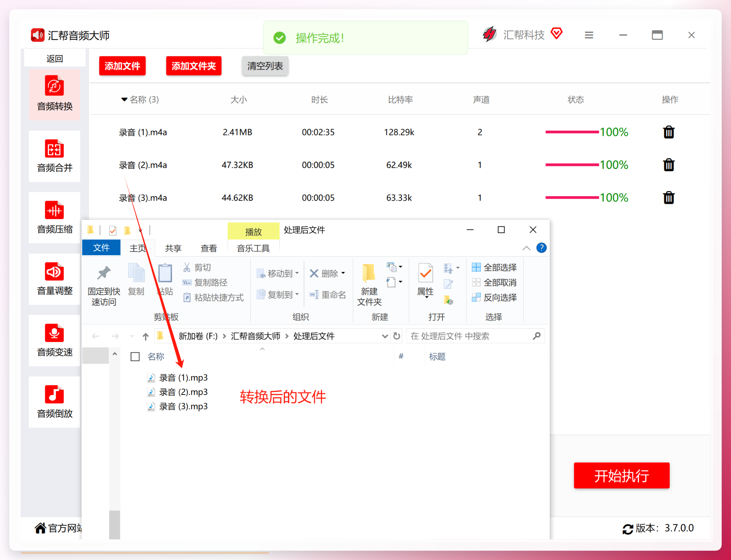Image resolution: width=731 pixels, height=560 pixels.
Task: Switch to the 主页 ribbon tab
Action: coord(138,248)
